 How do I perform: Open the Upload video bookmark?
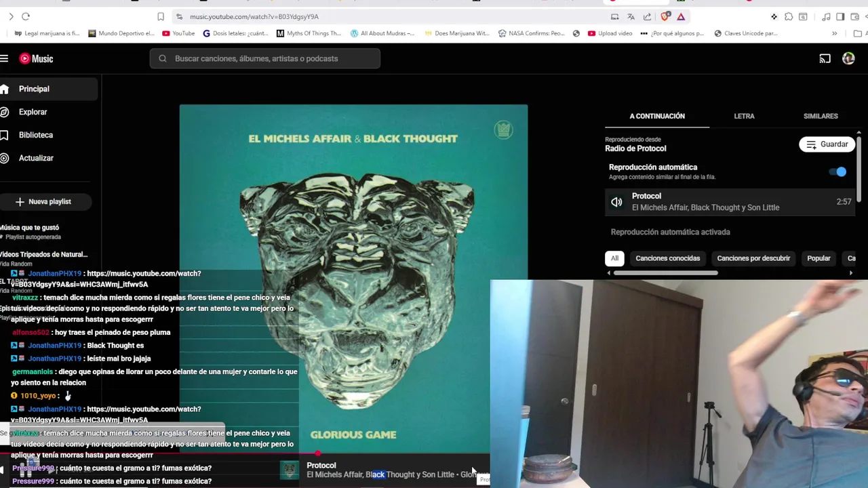610,33
